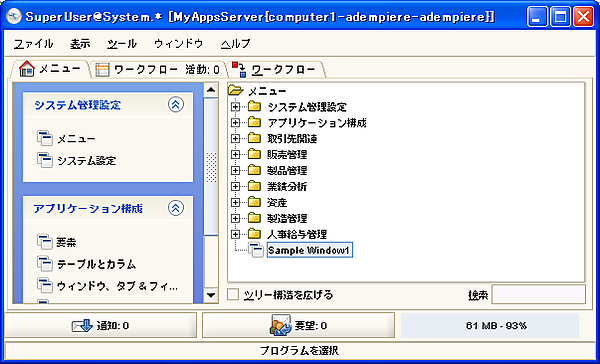Image resolution: width=600 pixels, height=364 pixels.
Task: Open the ファイル menu
Action: pyautogui.click(x=33, y=44)
